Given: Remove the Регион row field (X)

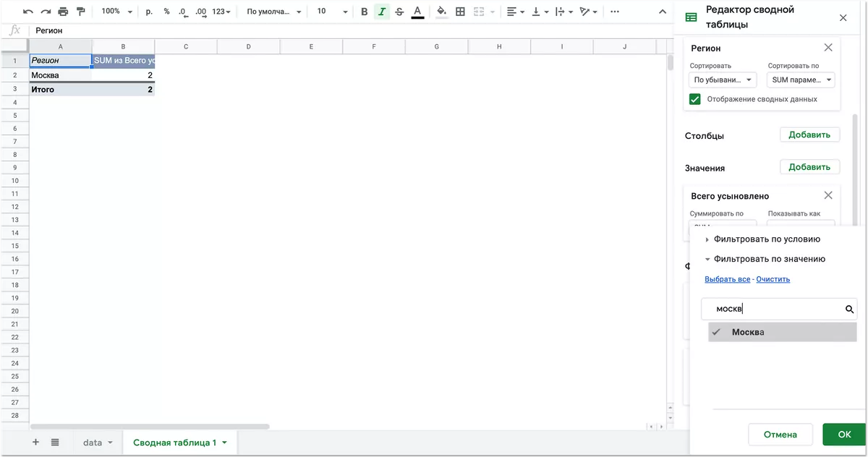Looking at the screenshot, I should coord(828,48).
